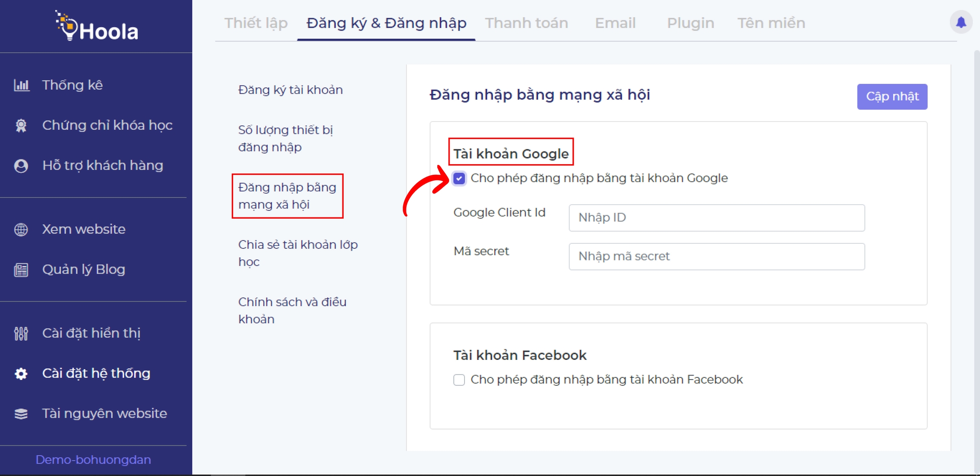Select Chia sẻ tài khoản lớp học

click(x=298, y=253)
